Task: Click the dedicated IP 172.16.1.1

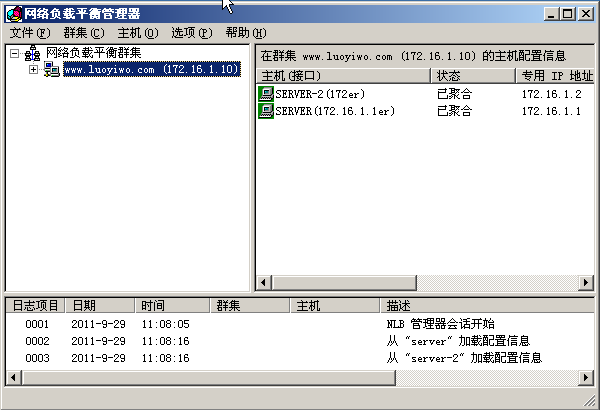Action: (551, 111)
